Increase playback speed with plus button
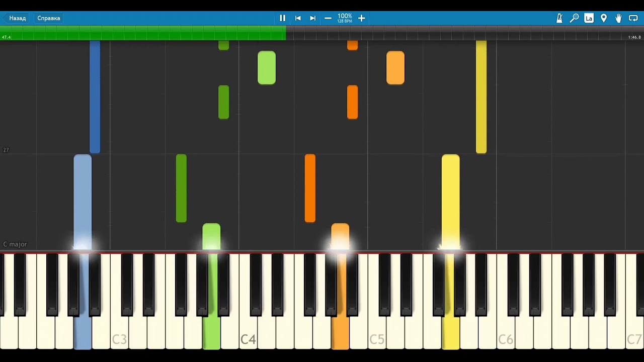Image resolution: width=644 pixels, height=362 pixels. [x=361, y=18]
